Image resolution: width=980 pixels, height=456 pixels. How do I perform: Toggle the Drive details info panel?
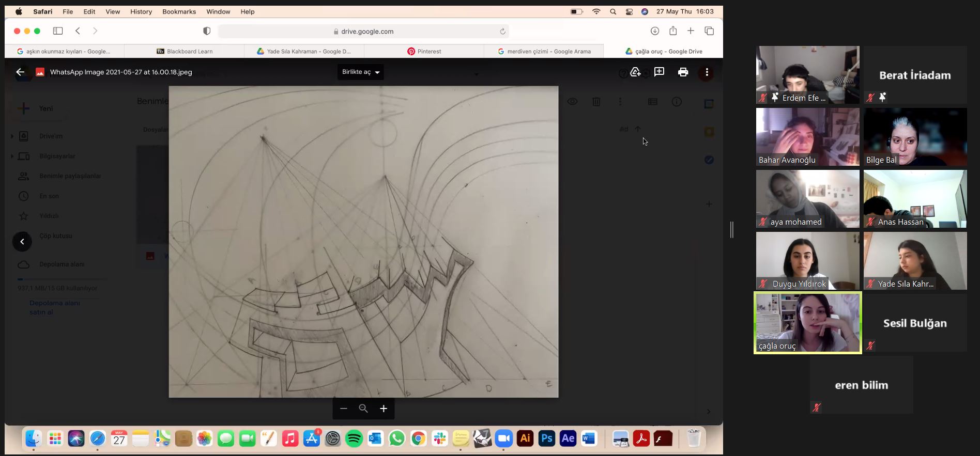point(677,102)
